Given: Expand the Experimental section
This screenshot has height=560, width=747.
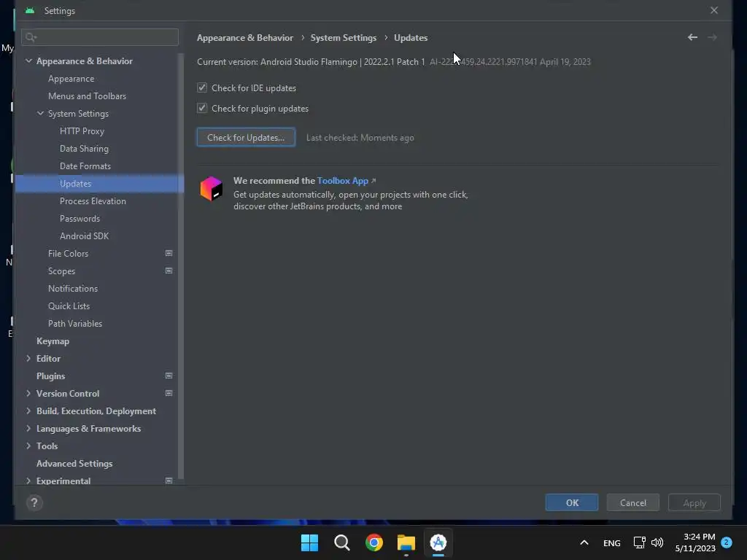Looking at the screenshot, I should coord(28,481).
